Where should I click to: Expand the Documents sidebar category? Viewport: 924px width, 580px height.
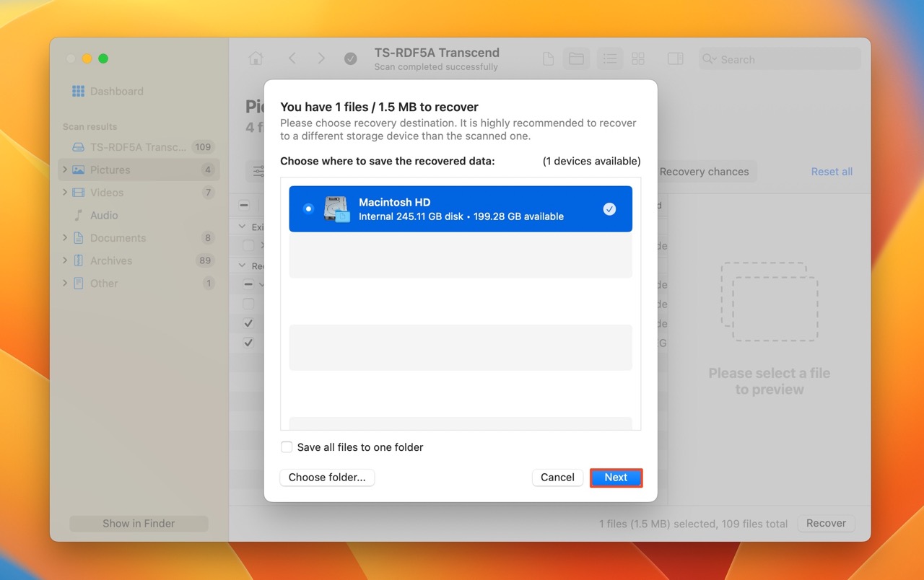tap(65, 238)
